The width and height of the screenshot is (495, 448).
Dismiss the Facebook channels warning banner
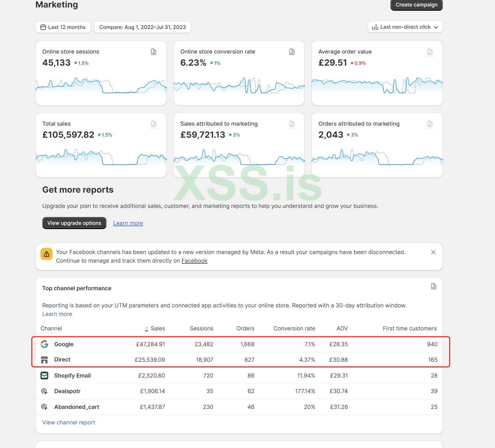[x=433, y=252]
